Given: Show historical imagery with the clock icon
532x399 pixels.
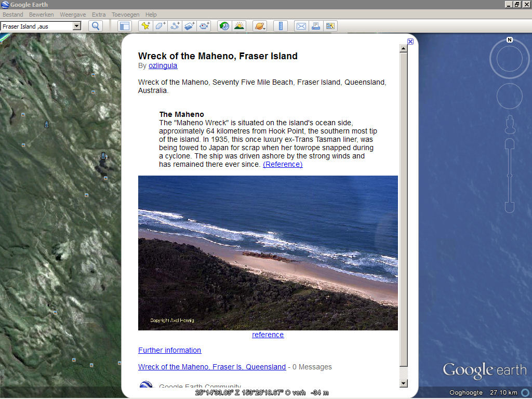Looking at the screenshot, I should [224, 26].
